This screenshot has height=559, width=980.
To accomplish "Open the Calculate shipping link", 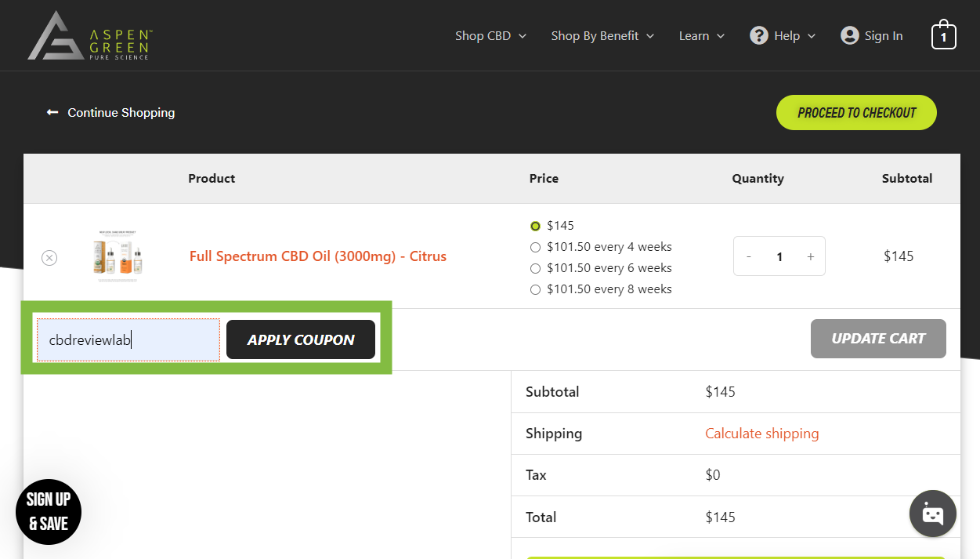I will [762, 434].
